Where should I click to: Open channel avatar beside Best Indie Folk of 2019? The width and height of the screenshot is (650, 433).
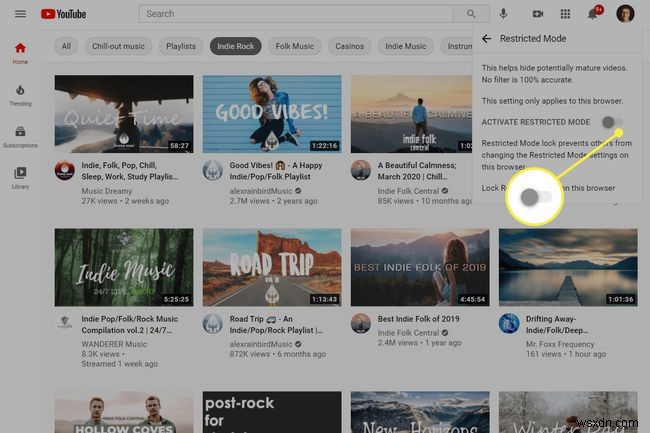361,323
